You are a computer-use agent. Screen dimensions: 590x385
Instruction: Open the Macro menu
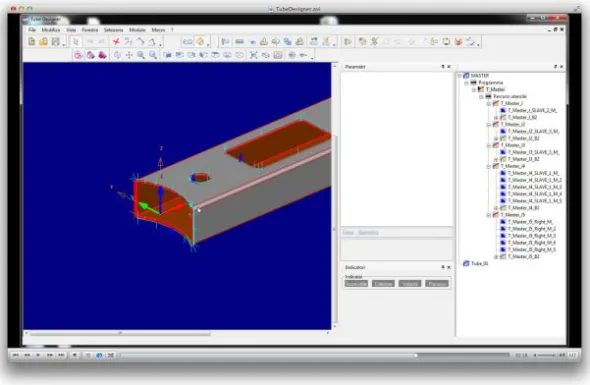click(158, 30)
